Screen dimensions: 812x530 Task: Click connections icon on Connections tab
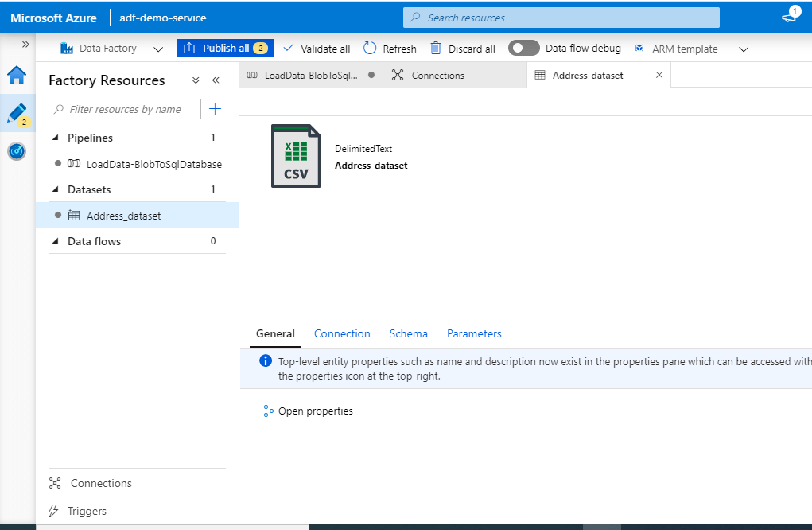397,75
